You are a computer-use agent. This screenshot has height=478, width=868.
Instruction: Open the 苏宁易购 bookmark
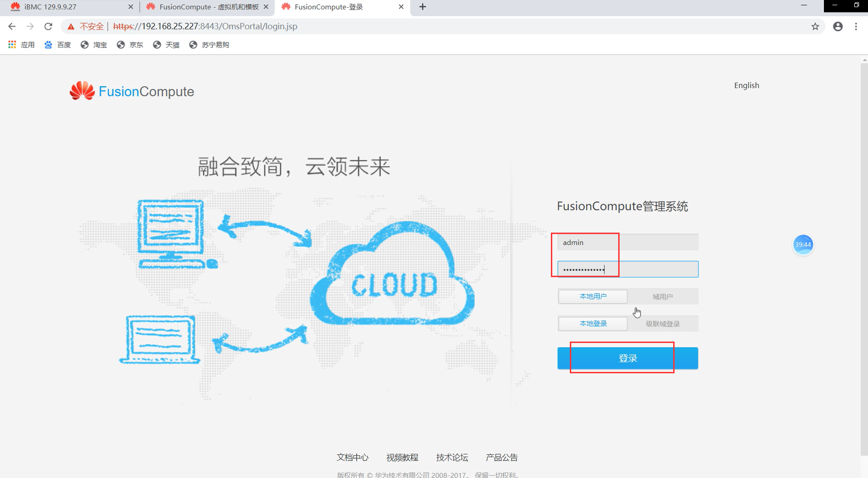point(209,45)
